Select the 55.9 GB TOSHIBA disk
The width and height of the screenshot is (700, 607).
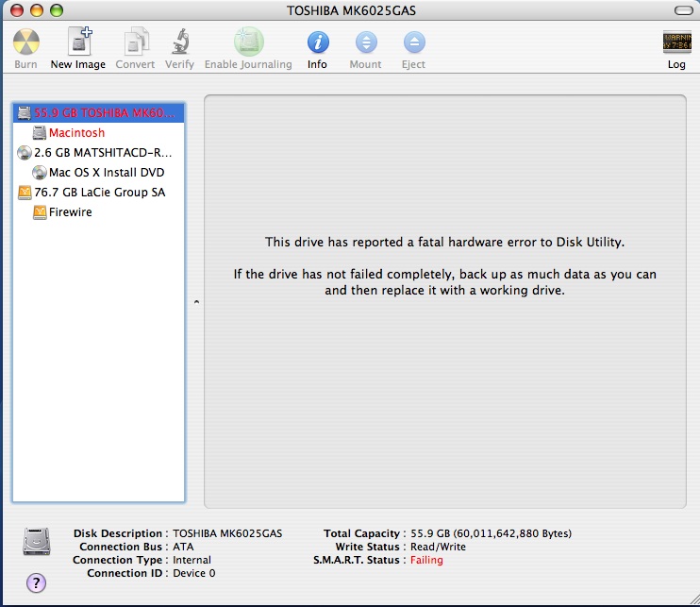pyautogui.click(x=99, y=113)
